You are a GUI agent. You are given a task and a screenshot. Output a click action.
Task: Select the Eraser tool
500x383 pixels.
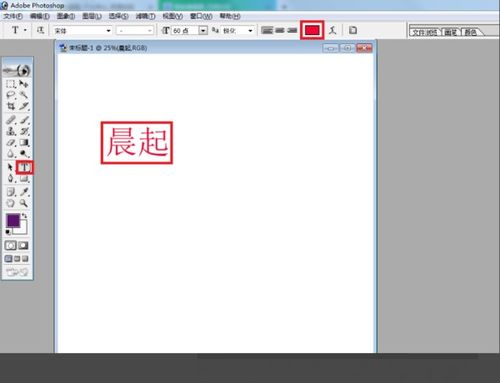click(11, 143)
